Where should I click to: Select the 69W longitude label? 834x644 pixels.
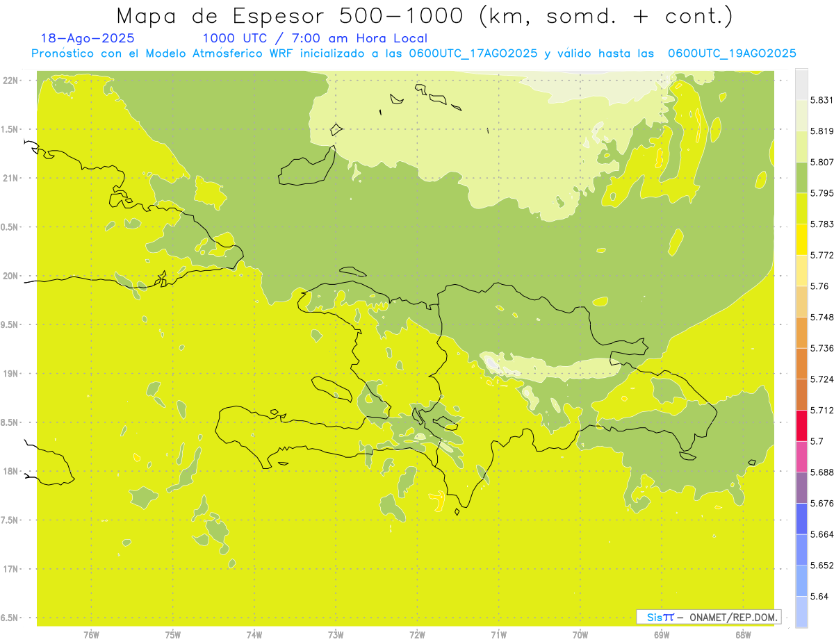pos(662,635)
